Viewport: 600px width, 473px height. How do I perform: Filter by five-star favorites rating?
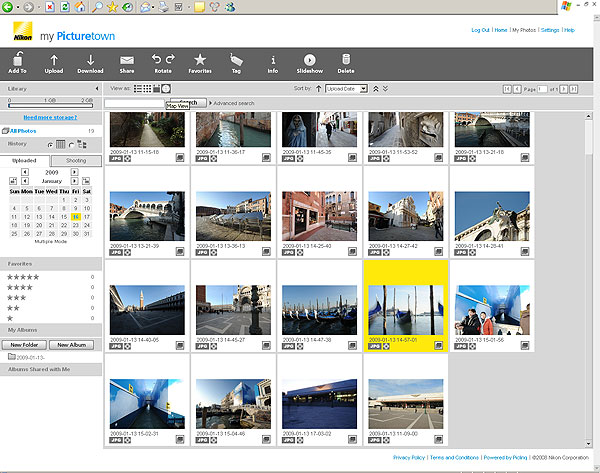(23, 277)
